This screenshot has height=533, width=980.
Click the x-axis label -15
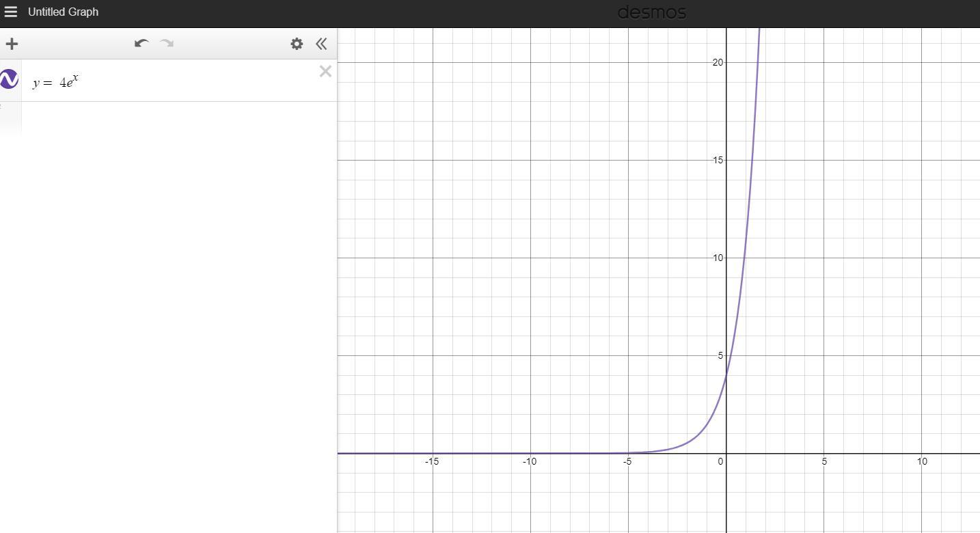431,461
